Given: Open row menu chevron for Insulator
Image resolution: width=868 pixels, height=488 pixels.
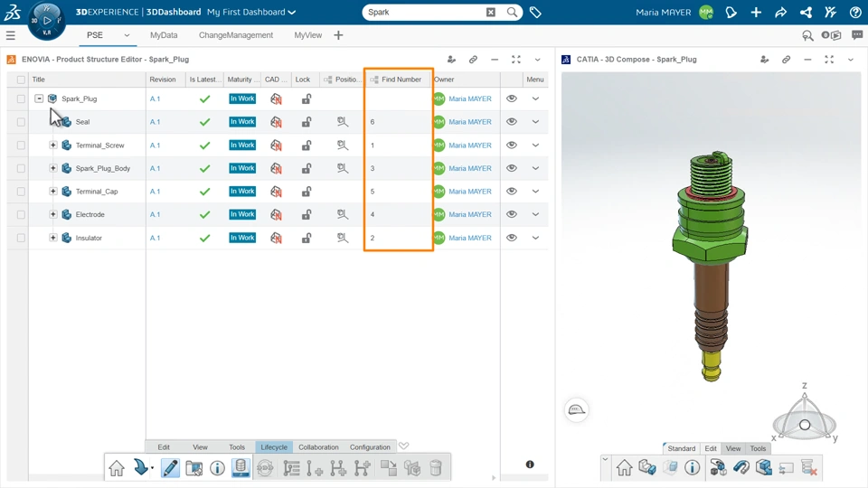Looking at the screenshot, I should pos(535,238).
